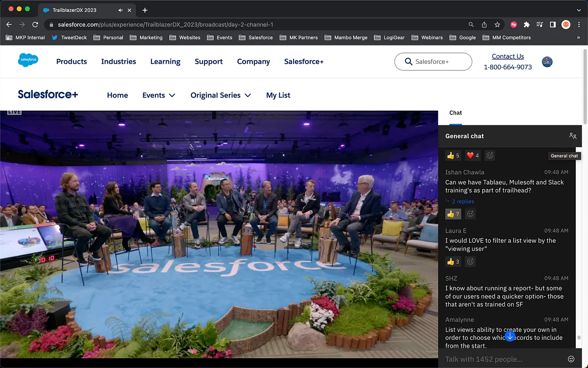Close the TrailblazerDX 2023 tab
588x368 pixels.
point(129,10)
